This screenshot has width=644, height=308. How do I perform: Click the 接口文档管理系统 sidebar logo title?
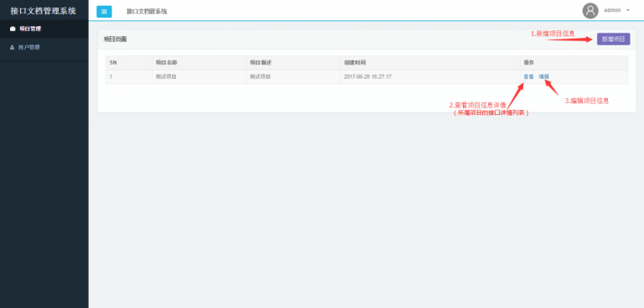43,10
